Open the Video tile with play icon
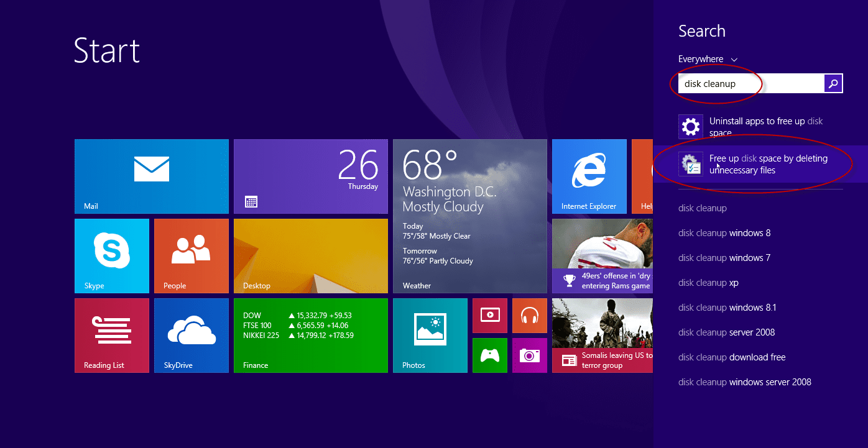This screenshot has height=448, width=868. pyautogui.click(x=490, y=316)
